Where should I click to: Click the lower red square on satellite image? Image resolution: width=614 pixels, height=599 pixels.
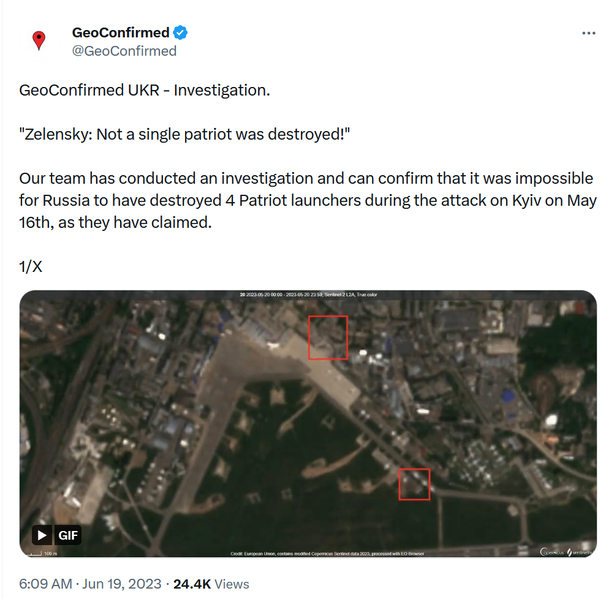(414, 483)
